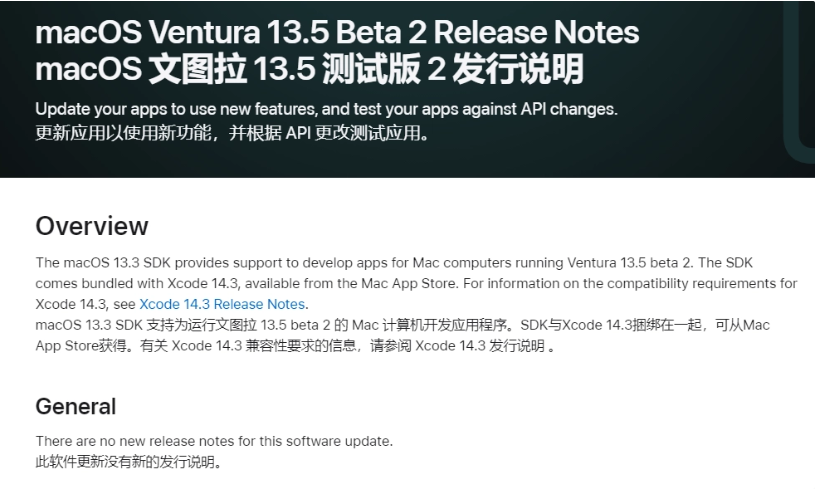Open the Xcode 14.3 Release Notes link
This screenshot has height=490, width=816.
(x=222, y=304)
